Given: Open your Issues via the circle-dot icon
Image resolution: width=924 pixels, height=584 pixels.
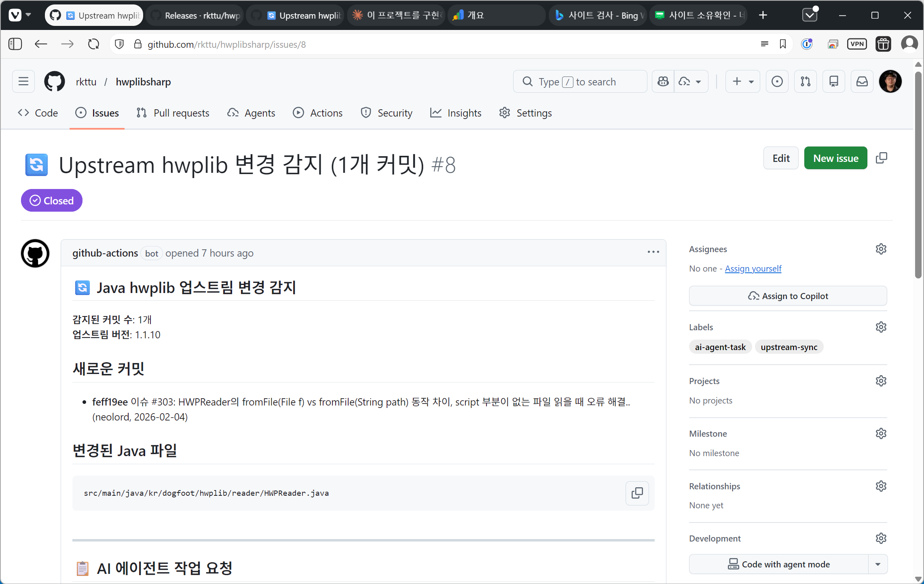Looking at the screenshot, I should click(x=777, y=81).
